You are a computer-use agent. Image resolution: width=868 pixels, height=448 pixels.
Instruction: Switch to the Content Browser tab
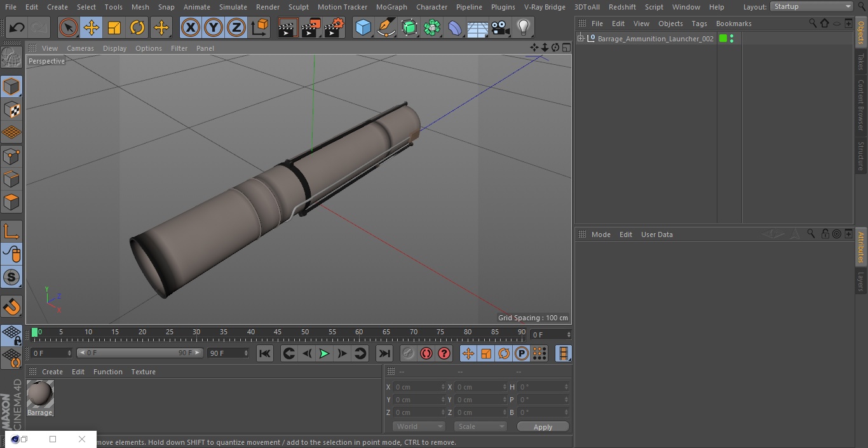[861, 104]
